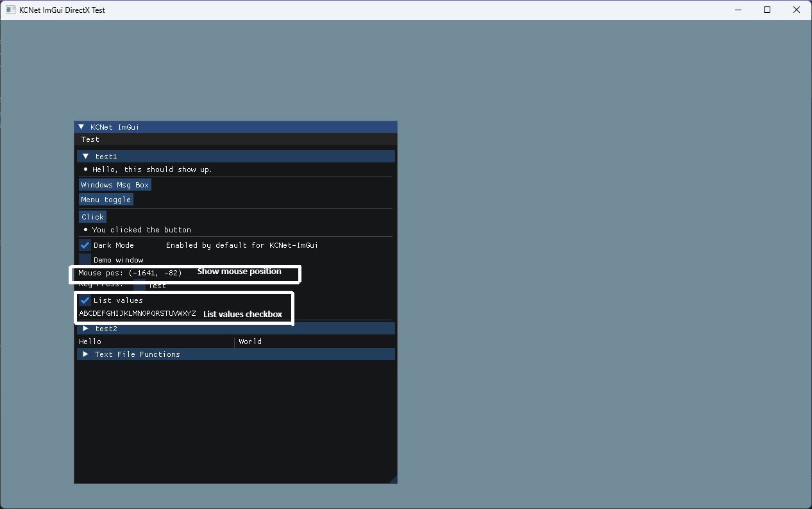812x509 pixels.
Task: Close the KCNet ImGui DirectX Test window
Action: pos(797,10)
